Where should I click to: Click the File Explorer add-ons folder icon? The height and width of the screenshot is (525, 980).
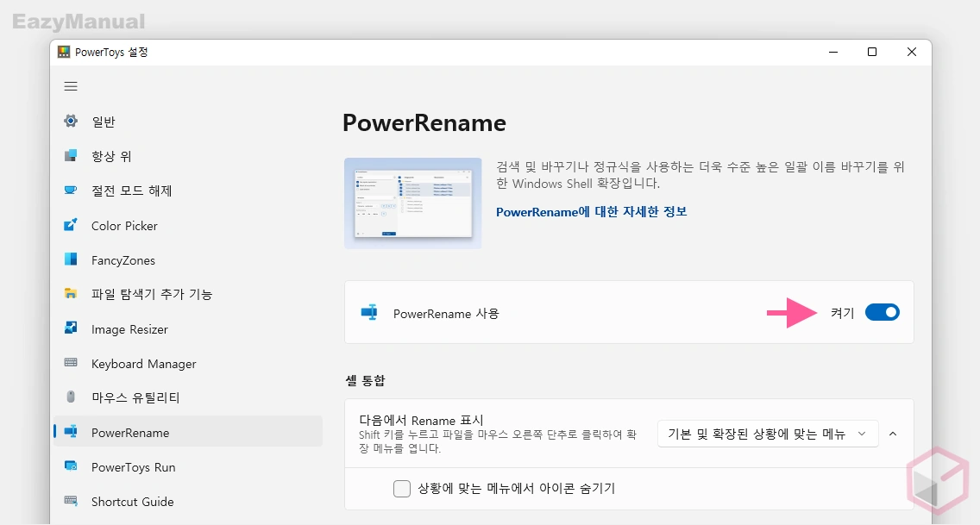(x=71, y=293)
